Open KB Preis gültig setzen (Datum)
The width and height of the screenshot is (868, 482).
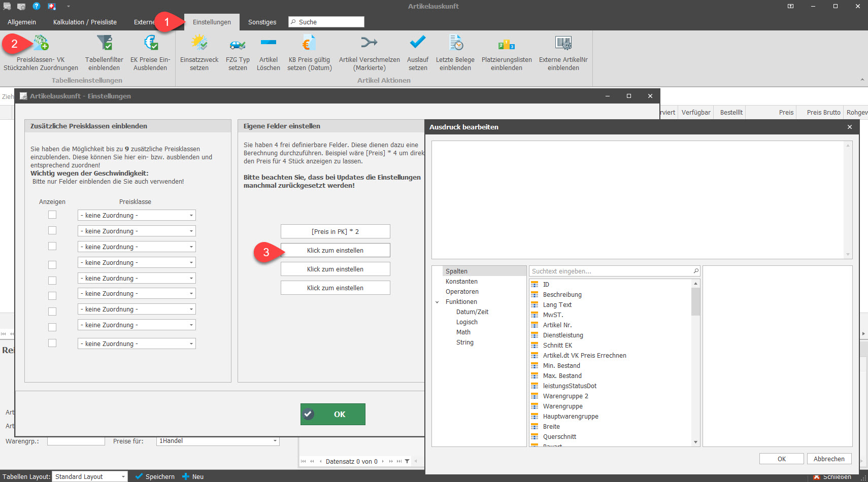tap(309, 53)
